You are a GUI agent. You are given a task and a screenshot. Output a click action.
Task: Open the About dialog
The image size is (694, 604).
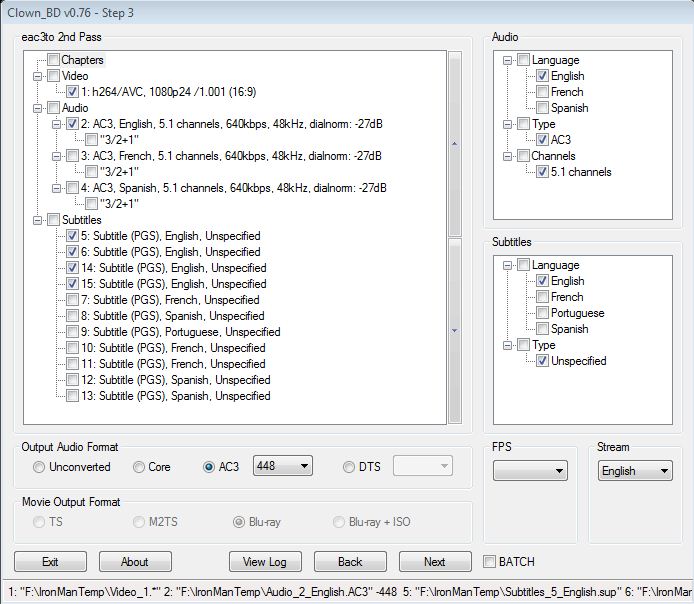click(x=135, y=562)
